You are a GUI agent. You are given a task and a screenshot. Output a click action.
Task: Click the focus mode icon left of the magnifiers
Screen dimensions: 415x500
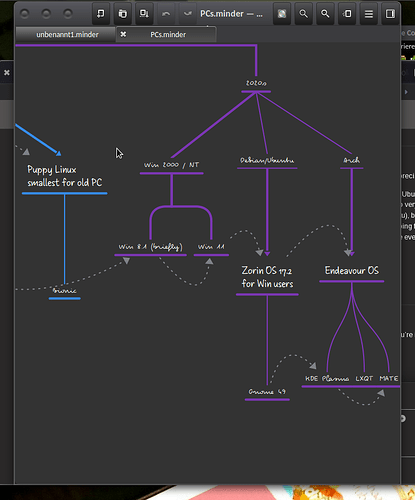282,14
